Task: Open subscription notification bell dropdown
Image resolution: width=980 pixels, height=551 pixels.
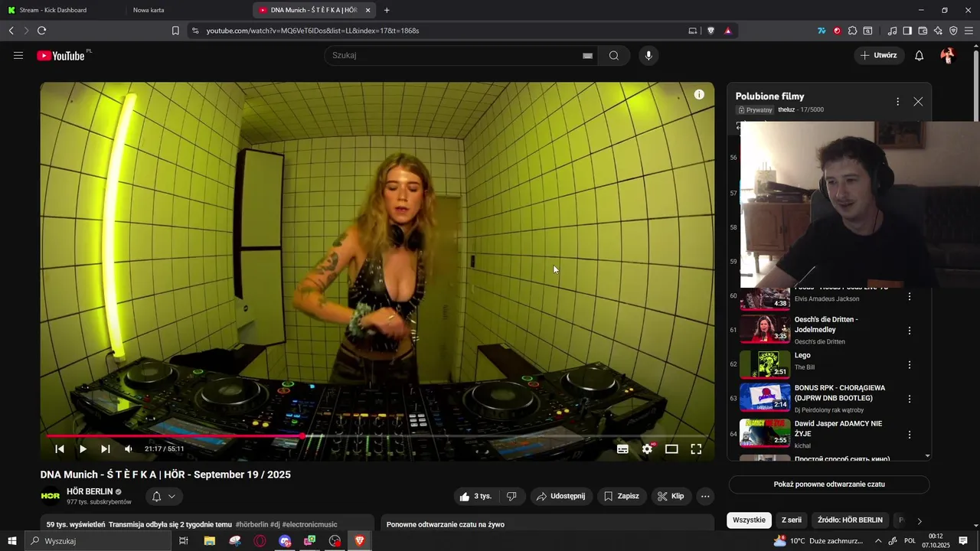Action: [x=164, y=496]
